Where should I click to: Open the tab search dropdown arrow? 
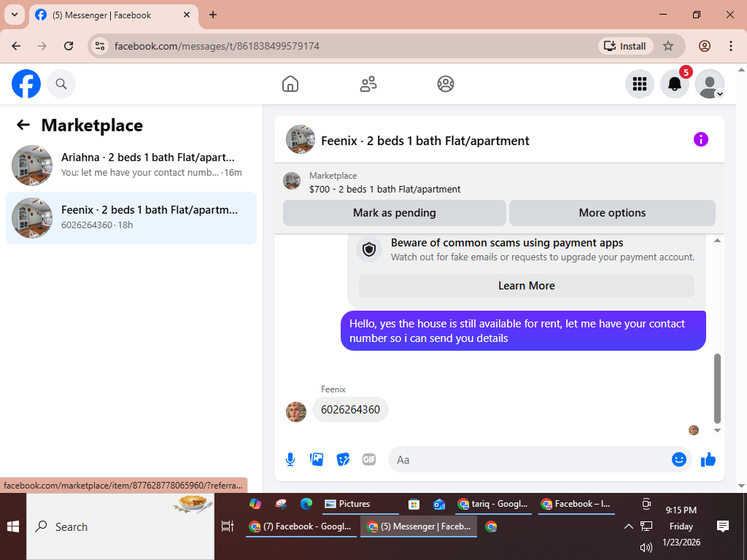15,15
